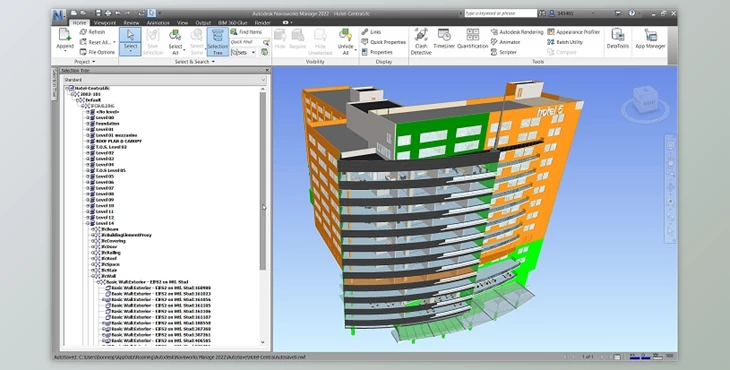The image size is (730, 370).
Task: Click the Quick Find input box
Action: tap(246, 42)
